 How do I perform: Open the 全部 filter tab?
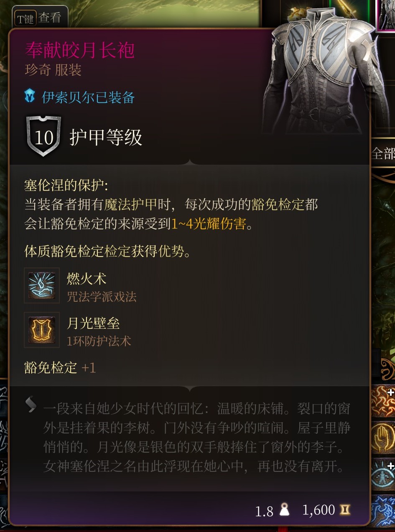(x=383, y=153)
